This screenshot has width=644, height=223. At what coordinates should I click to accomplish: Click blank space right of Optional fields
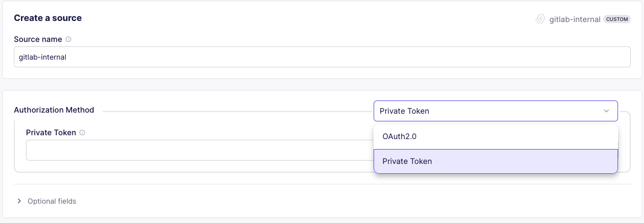(331, 201)
